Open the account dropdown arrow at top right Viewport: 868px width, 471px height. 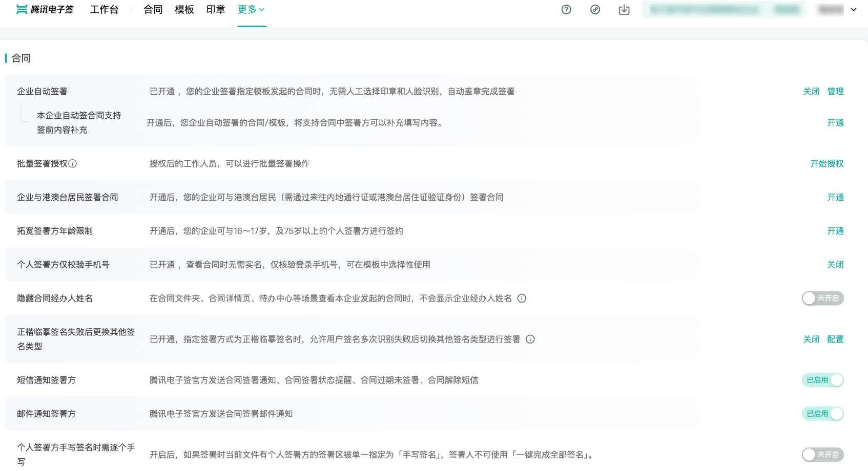[x=854, y=10]
